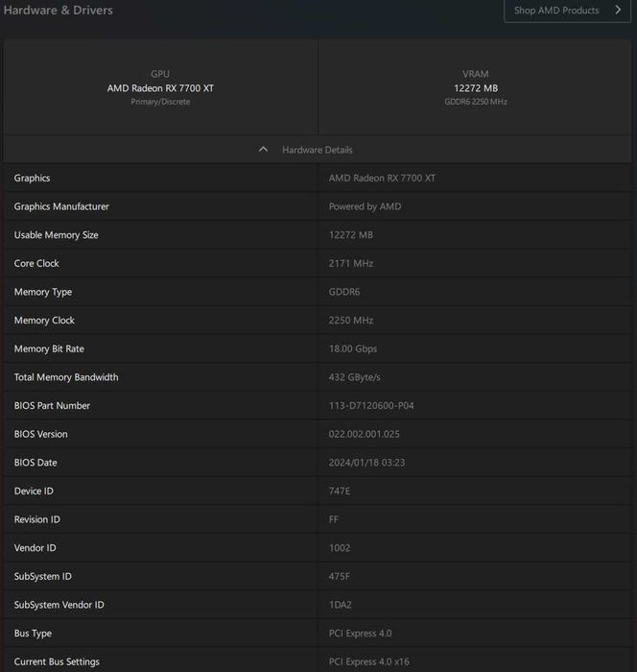Screen dimensions: 637x672
Task: Click the SubSystem ID label
Action: click(43, 576)
